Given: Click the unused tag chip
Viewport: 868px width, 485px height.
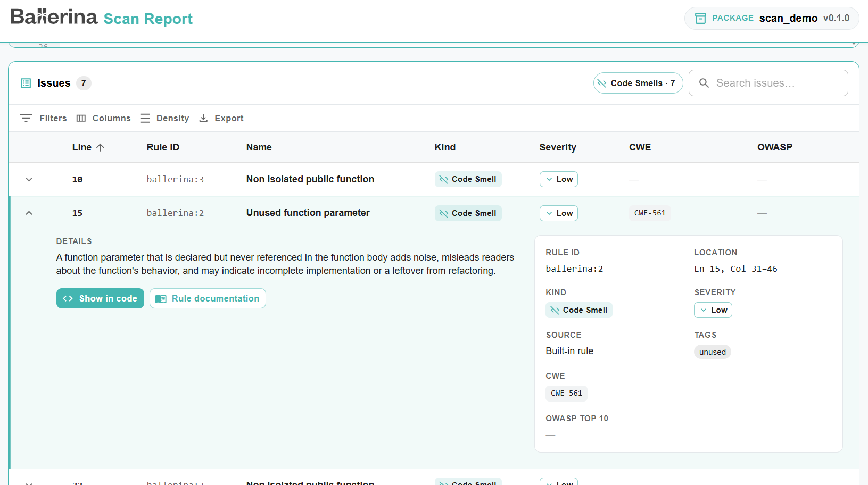Looking at the screenshot, I should pyautogui.click(x=713, y=352).
